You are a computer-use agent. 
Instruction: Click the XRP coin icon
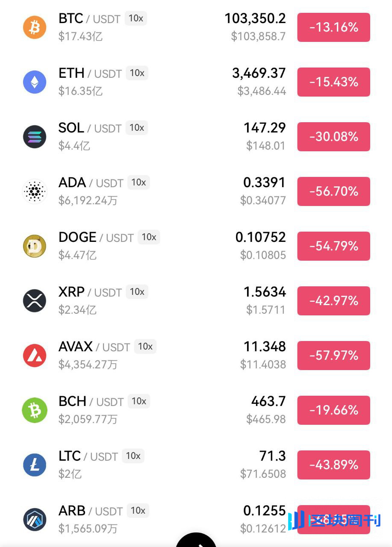35,301
